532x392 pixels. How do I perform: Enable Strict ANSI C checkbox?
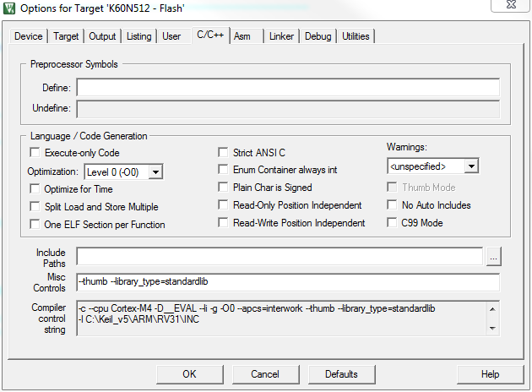click(224, 153)
